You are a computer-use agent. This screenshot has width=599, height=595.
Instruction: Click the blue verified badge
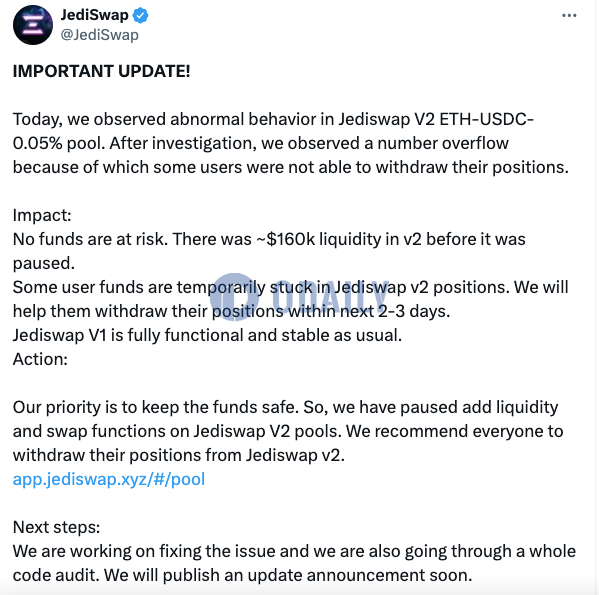pyautogui.click(x=140, y=16)
